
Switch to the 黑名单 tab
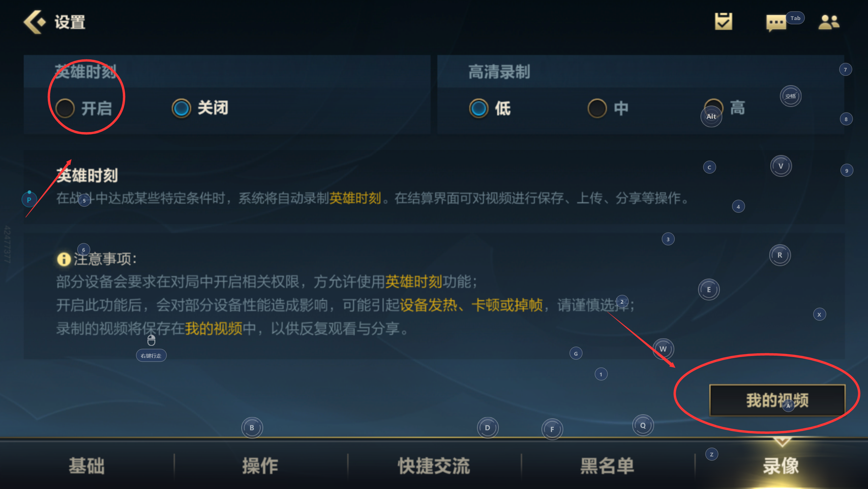click(x=608, y=466)
